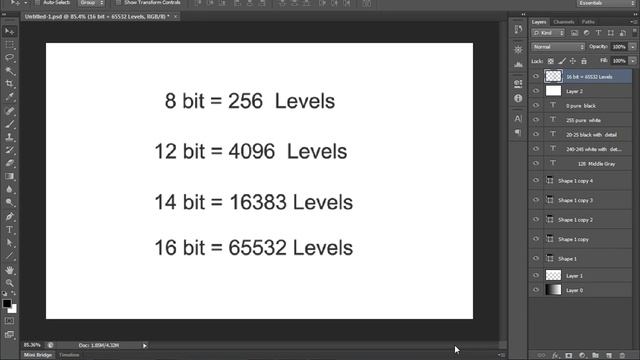Toggle layer filtering switch on or off

(x=635, y=33)
